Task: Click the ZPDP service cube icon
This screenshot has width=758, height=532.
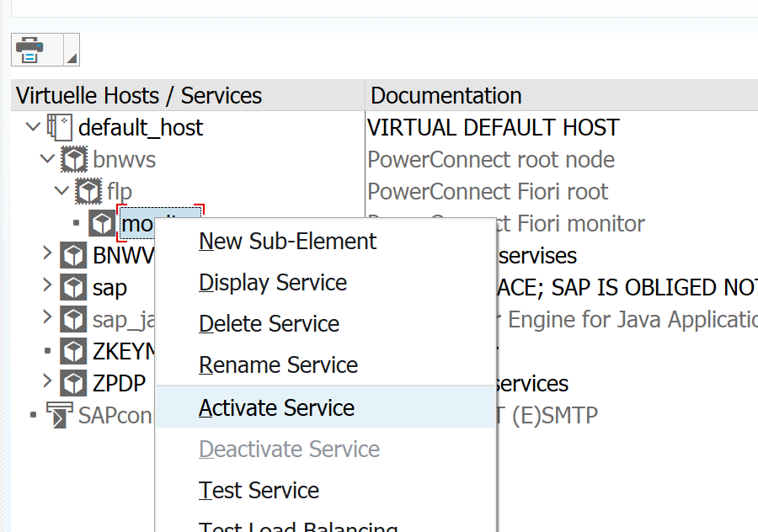Action: 74,383
